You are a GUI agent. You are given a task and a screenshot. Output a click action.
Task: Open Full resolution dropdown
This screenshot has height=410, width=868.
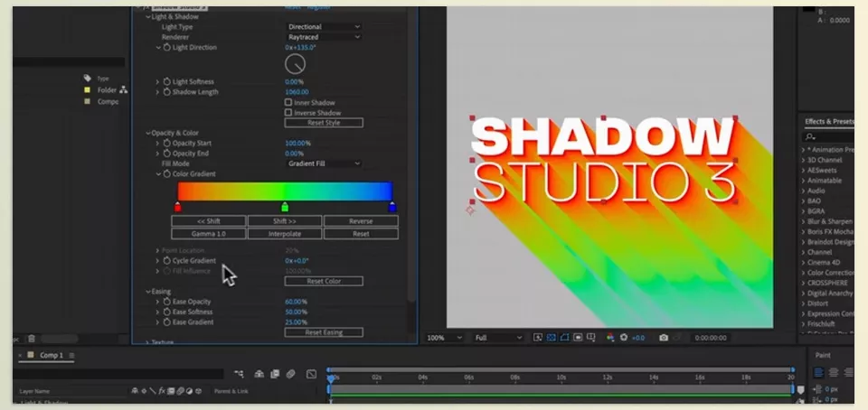pyautogui.click(x=497, y=338)
